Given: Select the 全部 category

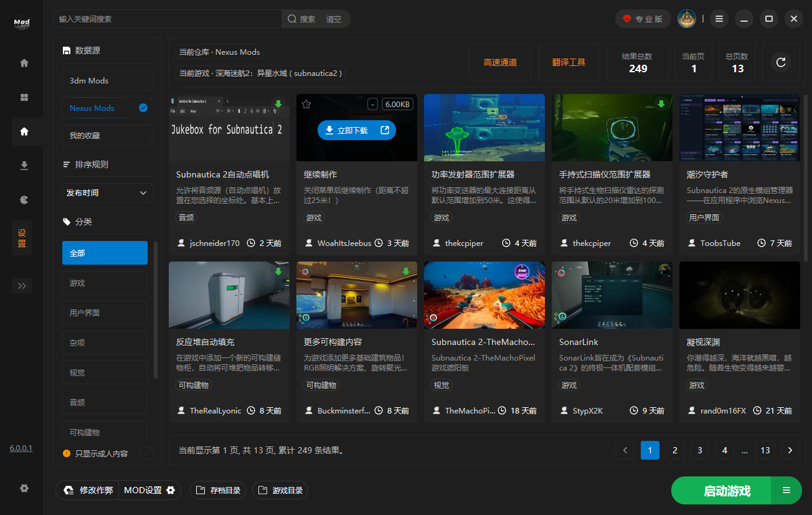Looking at the screenshot, I should point(105,253).
